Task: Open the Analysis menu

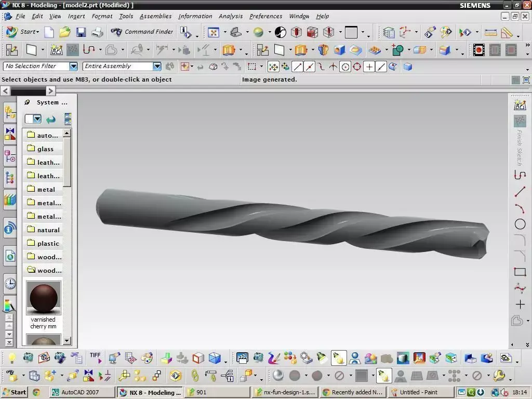Action: coord(231,16)
